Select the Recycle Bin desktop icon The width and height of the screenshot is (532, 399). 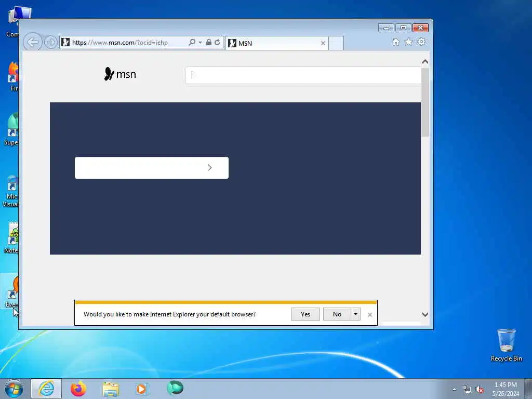pos(506,345)
